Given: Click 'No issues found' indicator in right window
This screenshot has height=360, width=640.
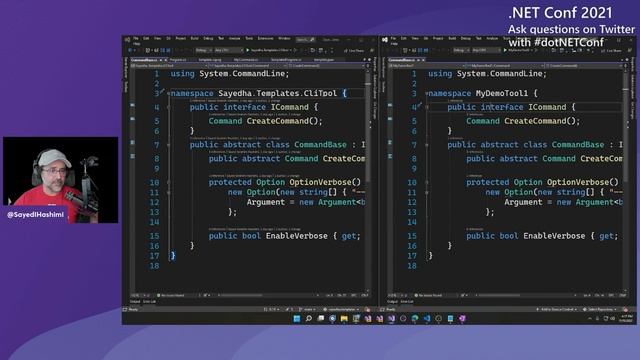Looking at the screenshot, I should (x=428, y=295).
